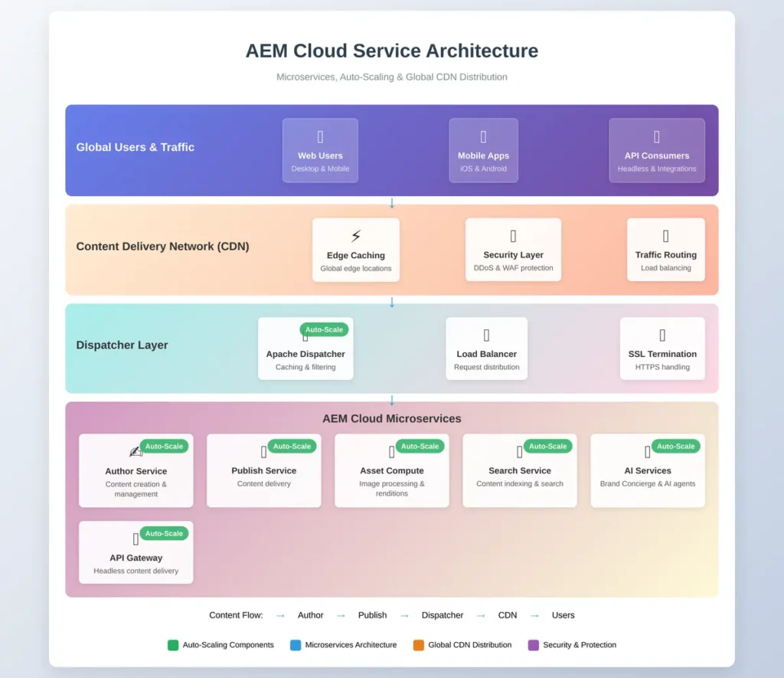Click the "Global CDN Distribution" legend label
The height and width of the screenshot is (678, 784).
click(469, 645)
